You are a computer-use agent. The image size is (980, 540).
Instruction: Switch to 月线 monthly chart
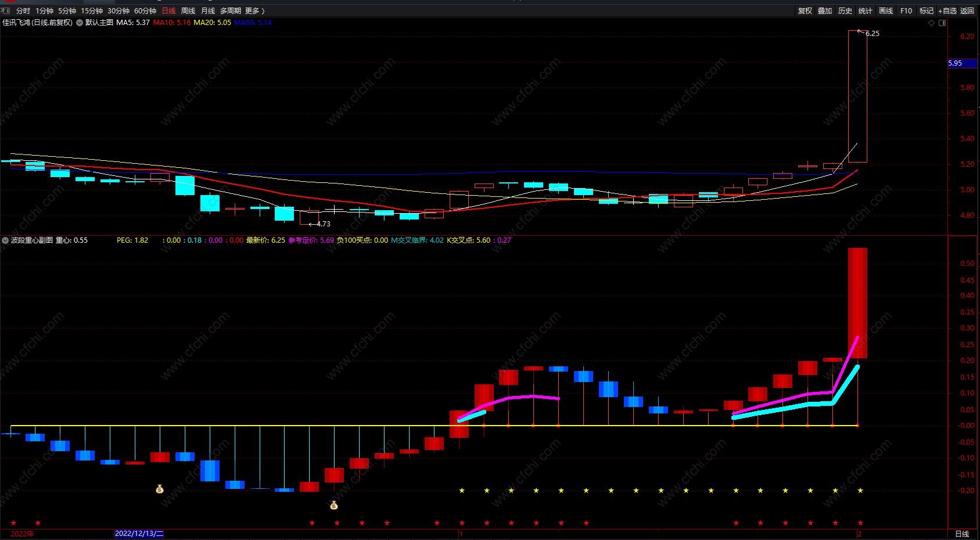coord(208,11)
